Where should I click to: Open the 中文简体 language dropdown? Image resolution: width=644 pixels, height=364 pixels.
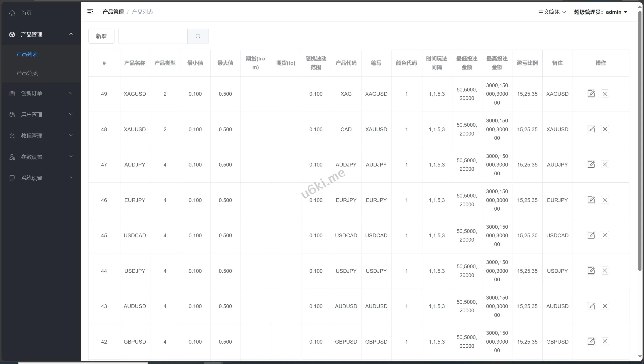(x=552, y=12)
